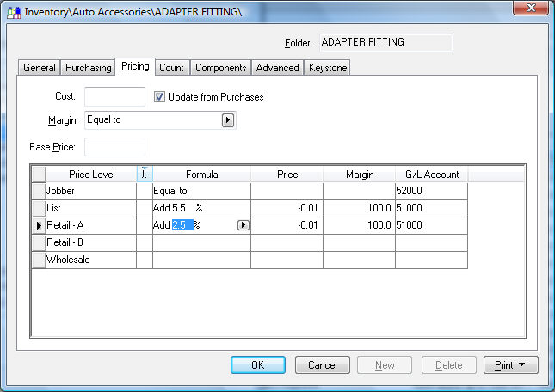This screenshot has height=392, width=555.
Task: Click the filter icon column header
Action: click(x=144, y=174)
